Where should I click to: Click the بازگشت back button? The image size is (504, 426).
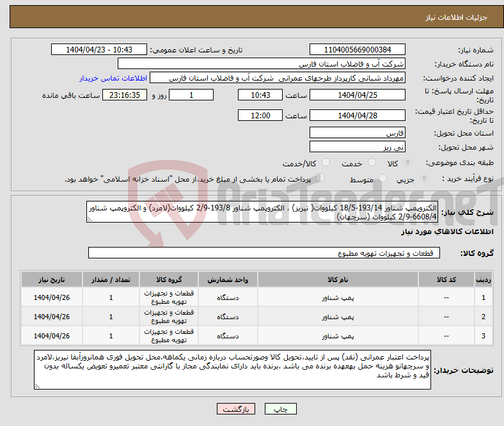[x=236, y=409]
